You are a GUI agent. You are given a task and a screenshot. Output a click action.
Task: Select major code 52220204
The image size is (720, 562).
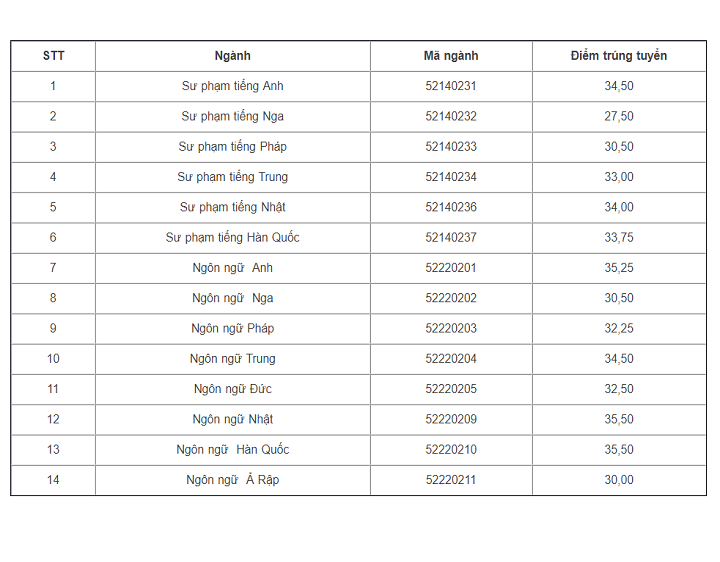[x=451, y=359]
